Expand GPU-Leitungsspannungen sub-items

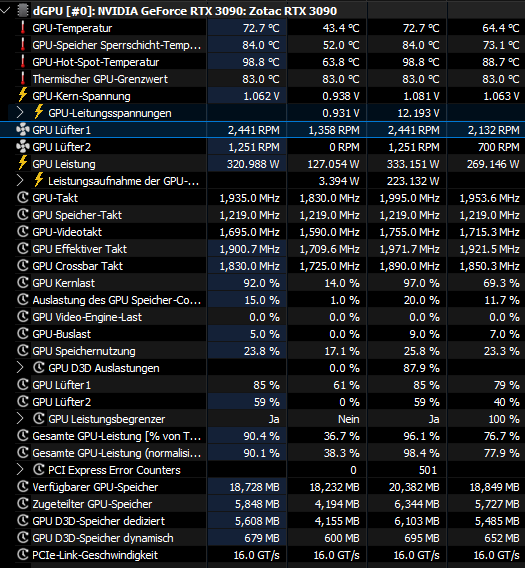[x=20, y=113]
